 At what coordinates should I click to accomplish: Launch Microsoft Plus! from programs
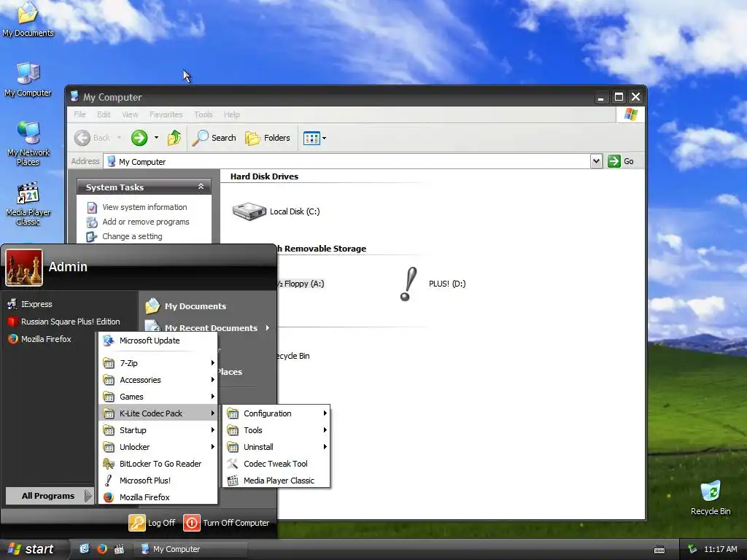click(158, 480)
